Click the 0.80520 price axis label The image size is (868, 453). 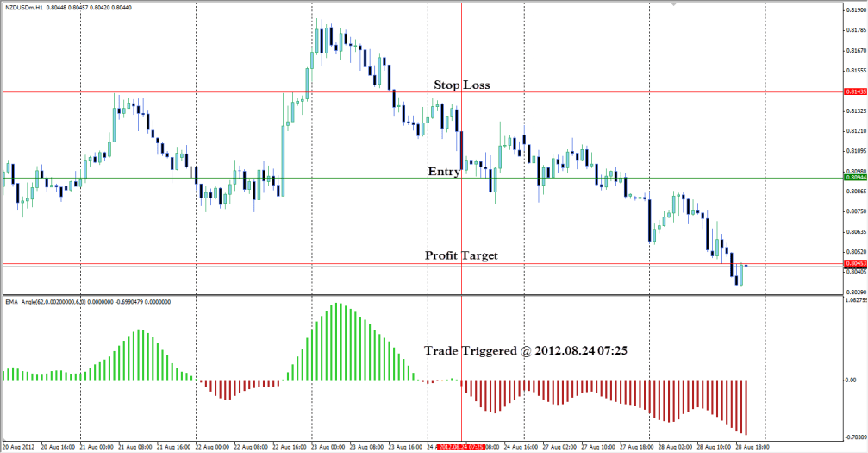click(857, 252)
